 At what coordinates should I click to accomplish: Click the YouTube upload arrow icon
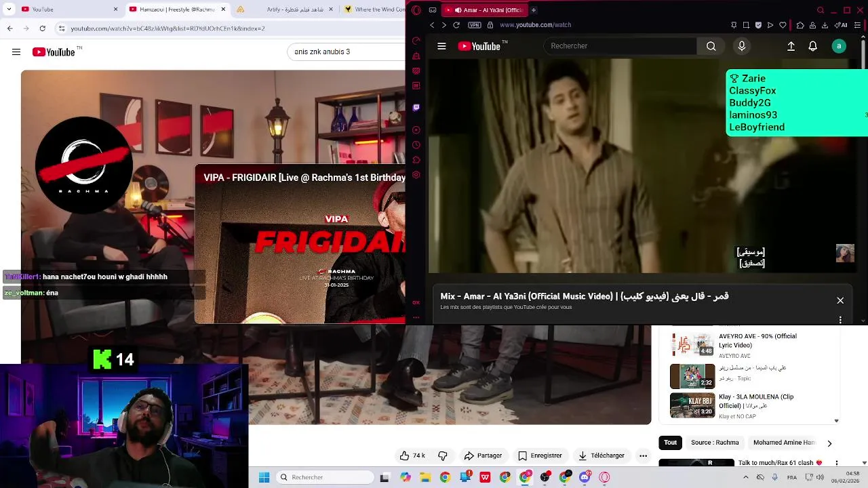(791, 46)
